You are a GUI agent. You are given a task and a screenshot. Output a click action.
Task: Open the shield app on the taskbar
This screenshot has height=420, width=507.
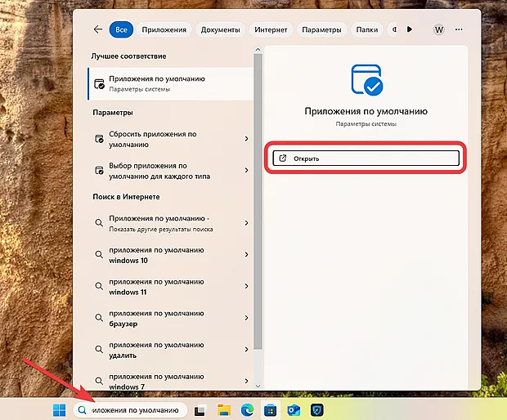coord(317,410)
